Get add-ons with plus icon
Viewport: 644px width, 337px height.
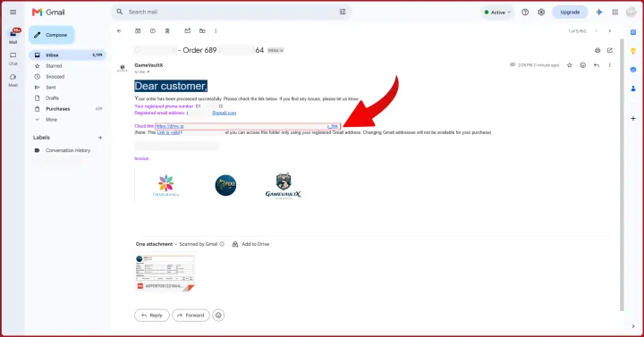pos(633,119)
